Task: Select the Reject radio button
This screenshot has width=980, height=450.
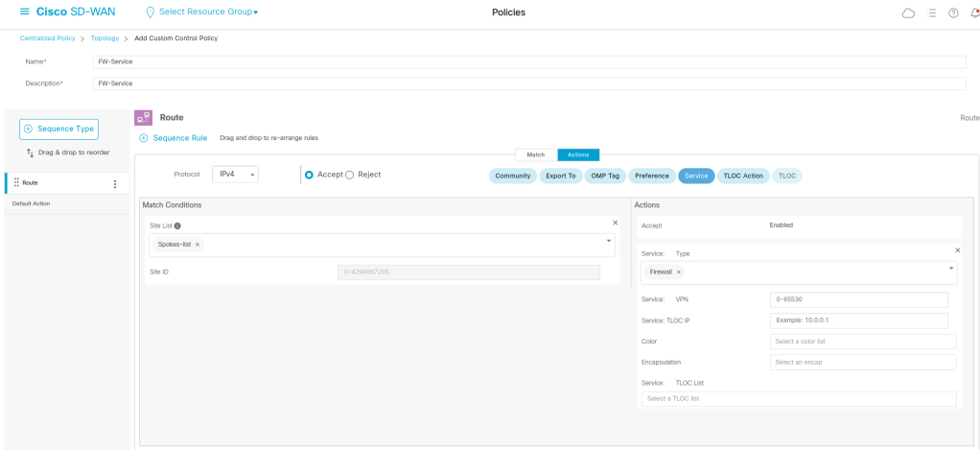Action: tap(349, 175)
